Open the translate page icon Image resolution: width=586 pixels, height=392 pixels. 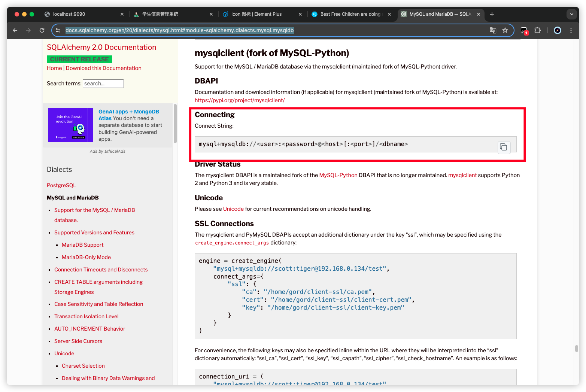pyautogui.click(x=493, y=30)
